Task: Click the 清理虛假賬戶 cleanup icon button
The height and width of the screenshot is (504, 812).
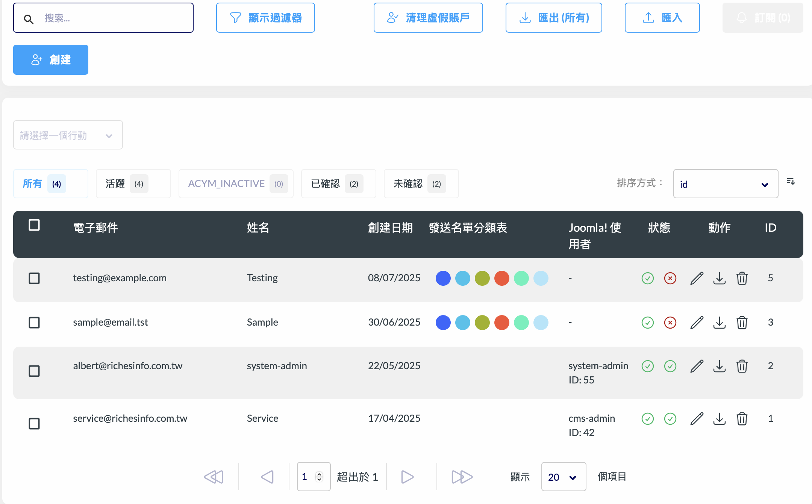Action: coord(428,17)
